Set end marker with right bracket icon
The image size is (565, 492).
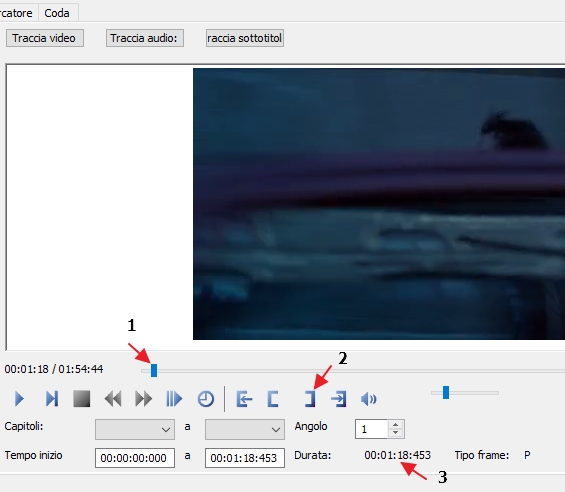tap(310, 399)
